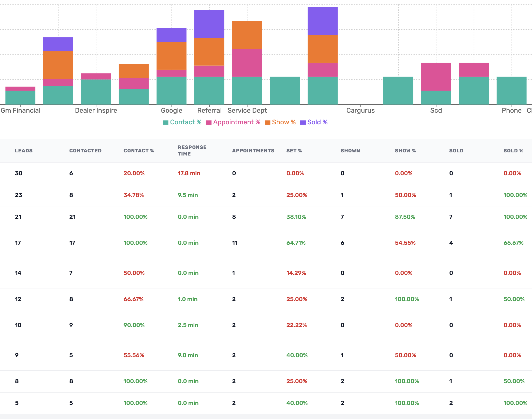Screen dimensions: 532x419
Task: Toggle the Show % legend series
Action: [x=283, y=122]
